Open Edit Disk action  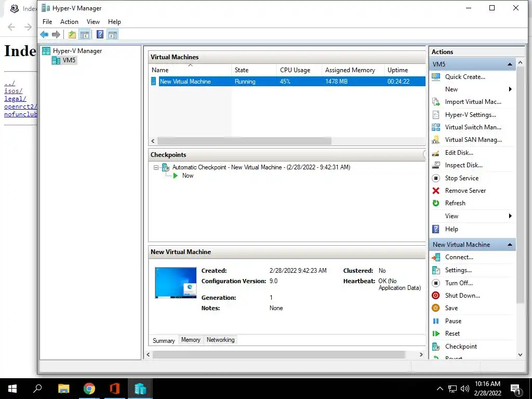click(459, 153)
